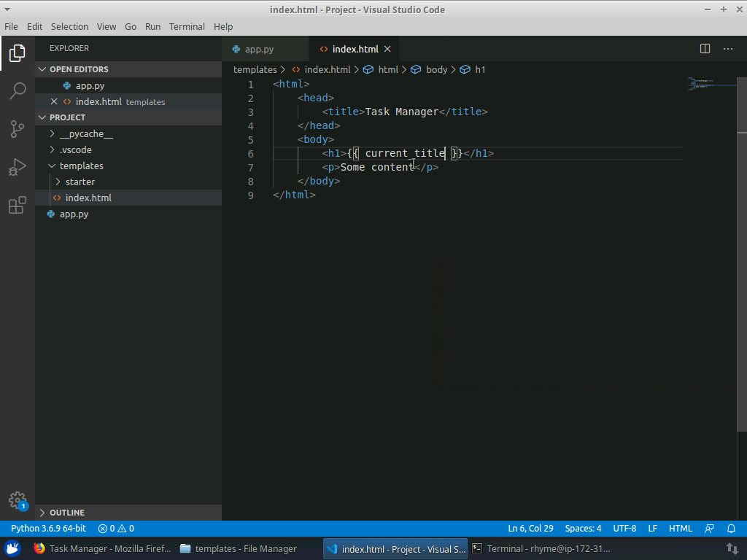
Task: Click the Split Editor Right icon
Action: point(705,49)
